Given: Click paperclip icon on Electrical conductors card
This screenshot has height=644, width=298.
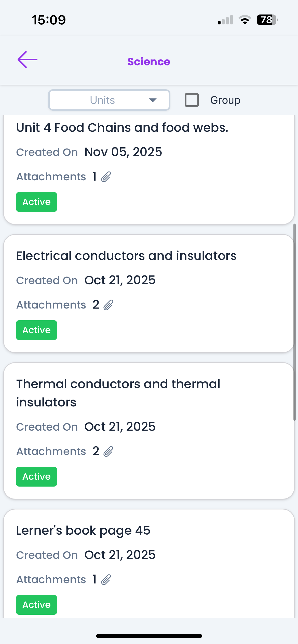Looking at the screenshot, I should (108, 305).
